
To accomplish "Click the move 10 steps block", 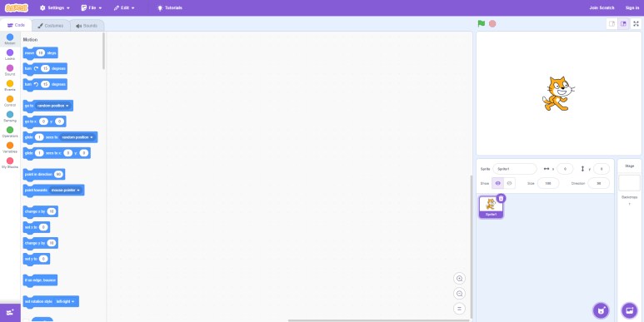I will pos(40,53).
